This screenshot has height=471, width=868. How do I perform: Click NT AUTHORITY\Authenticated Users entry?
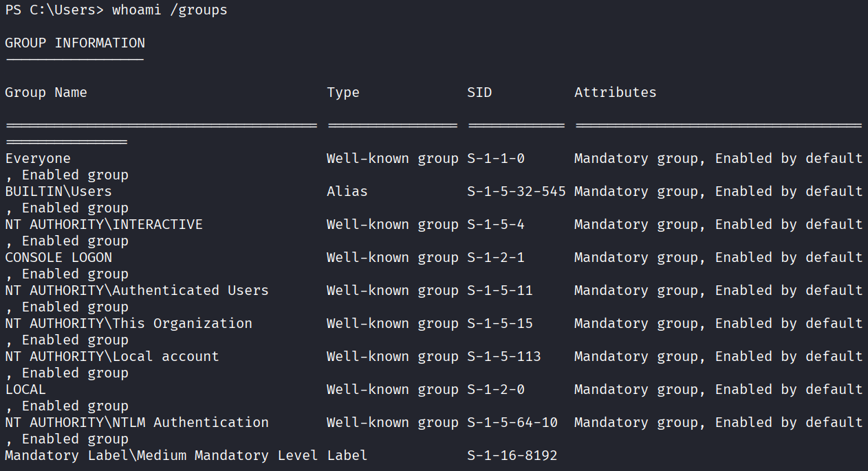coord(137,291)
